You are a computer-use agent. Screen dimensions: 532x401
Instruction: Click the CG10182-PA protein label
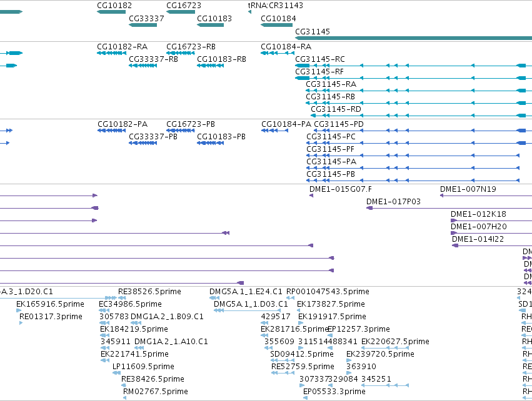click(123, 124)
